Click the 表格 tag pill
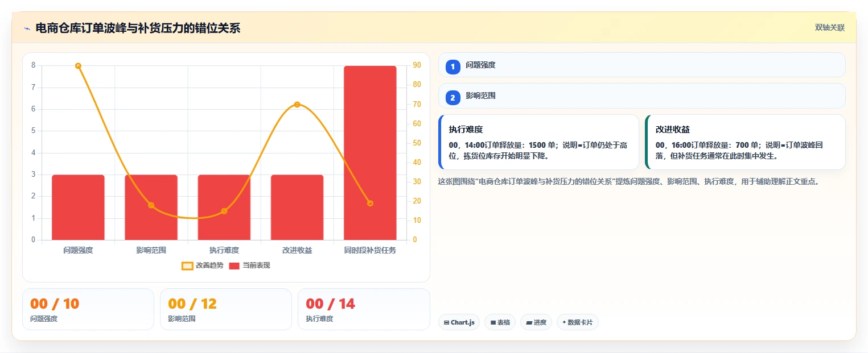 coord(500,322)
